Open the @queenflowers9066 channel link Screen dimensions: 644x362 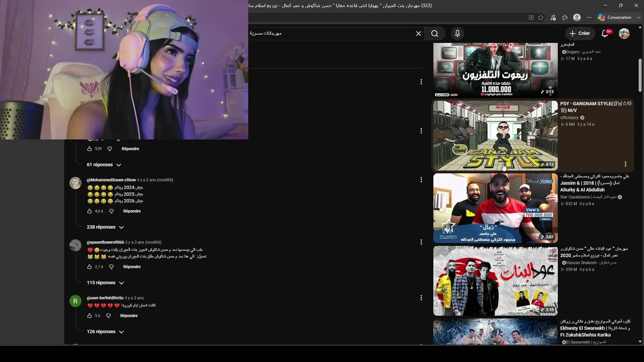pyautogui.click(x=105, y=242)
